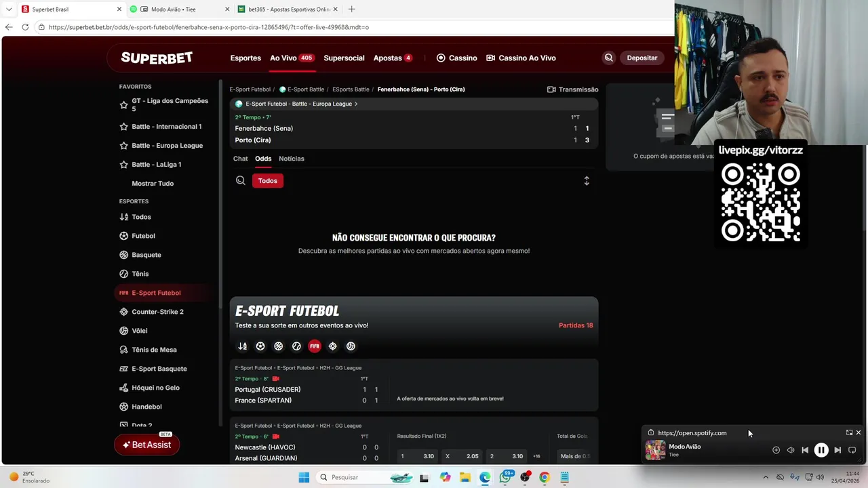Click the A-Z sort sport filter icon
Screen dimensions: 868x488
click(242, 346)
